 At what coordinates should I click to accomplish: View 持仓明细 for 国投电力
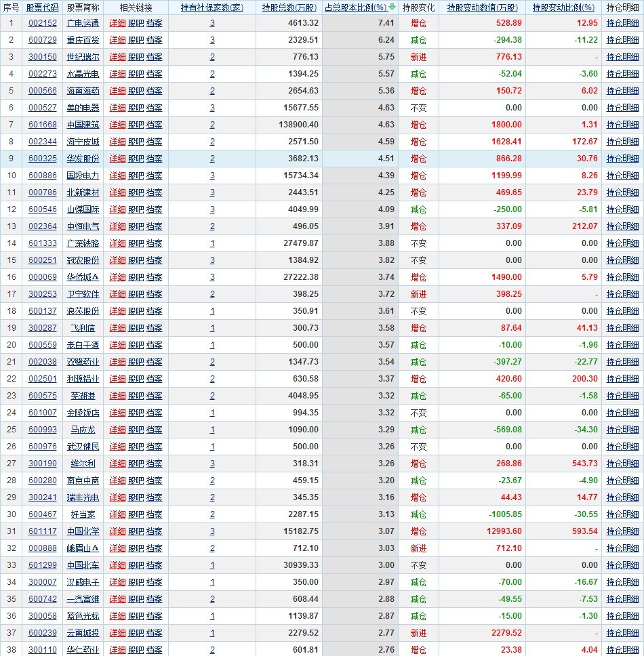623,176
